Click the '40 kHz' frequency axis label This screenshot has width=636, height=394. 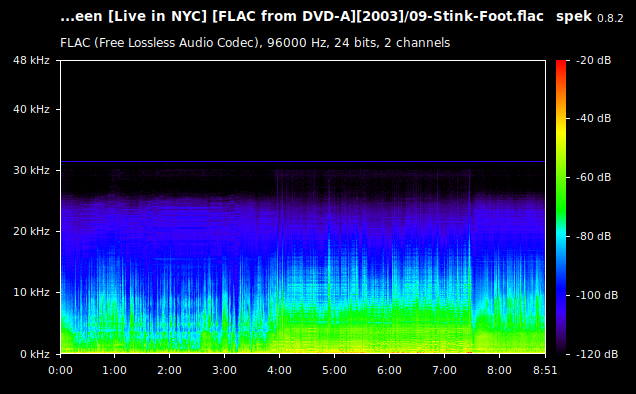coord(31,109)
